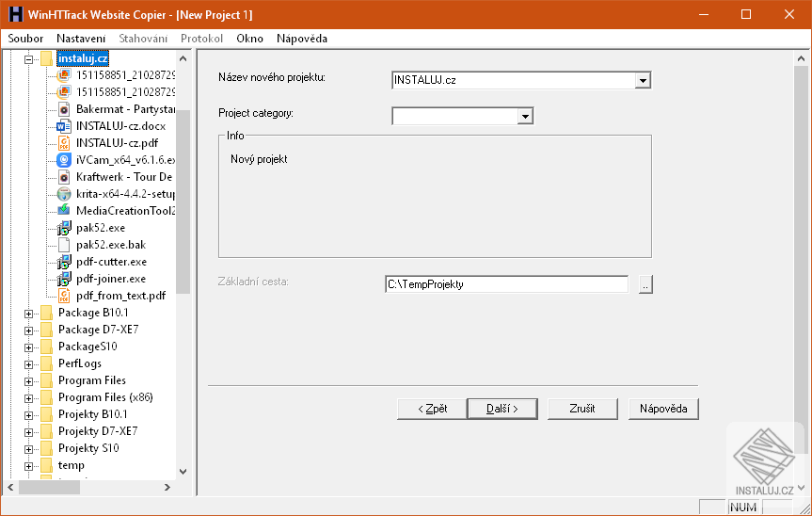Click the Package B10.1 folder icon
The image size is (812, 516).
[x=47, y=313]
